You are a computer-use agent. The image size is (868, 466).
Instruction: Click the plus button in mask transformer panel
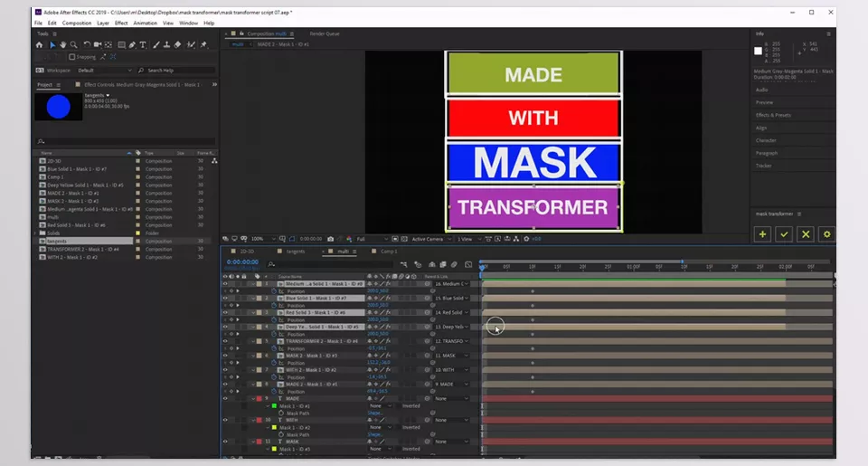(762, 234)
